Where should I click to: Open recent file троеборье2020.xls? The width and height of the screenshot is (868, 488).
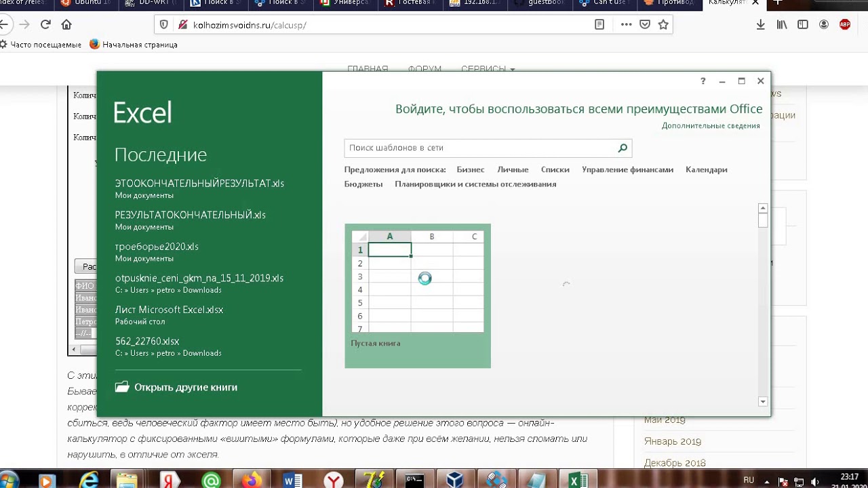point(157,251)
